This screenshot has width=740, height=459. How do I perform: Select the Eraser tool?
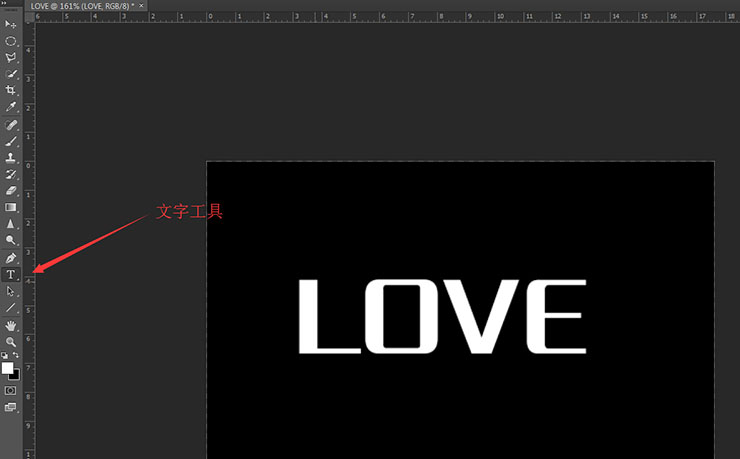[11, 190]
